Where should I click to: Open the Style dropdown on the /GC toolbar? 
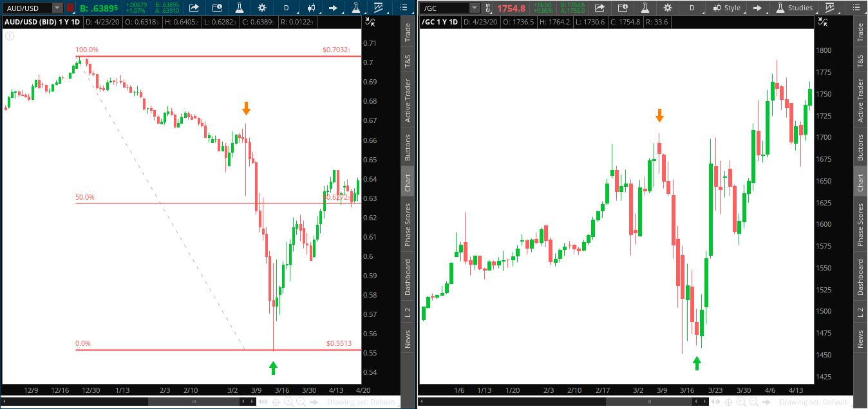[x=728, y=8]
